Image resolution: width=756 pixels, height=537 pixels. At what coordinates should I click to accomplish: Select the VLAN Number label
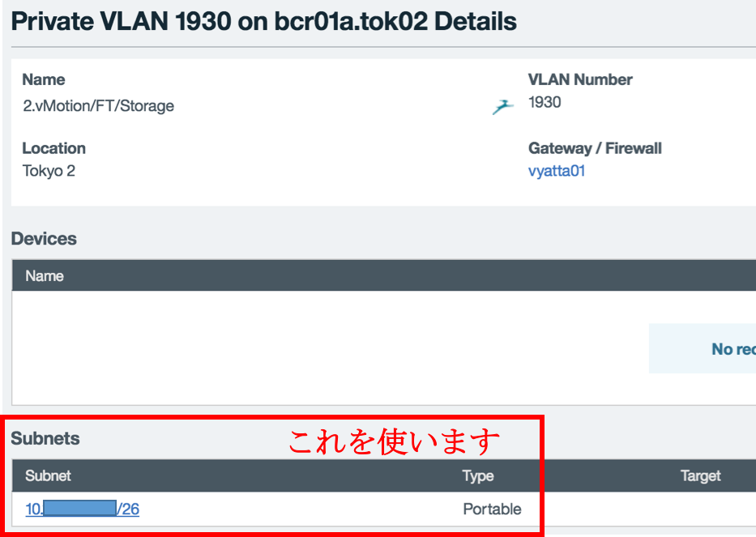coord(579,79)
